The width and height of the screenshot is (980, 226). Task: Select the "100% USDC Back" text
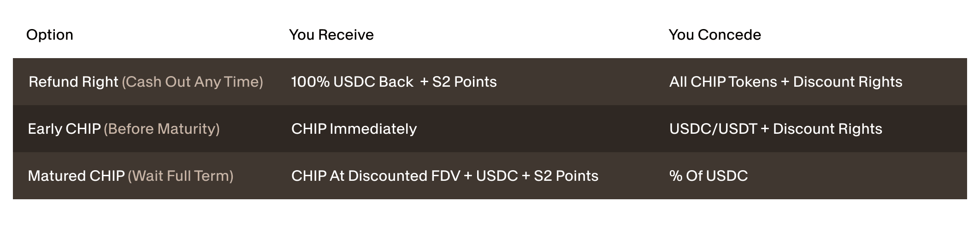point(352,82)
